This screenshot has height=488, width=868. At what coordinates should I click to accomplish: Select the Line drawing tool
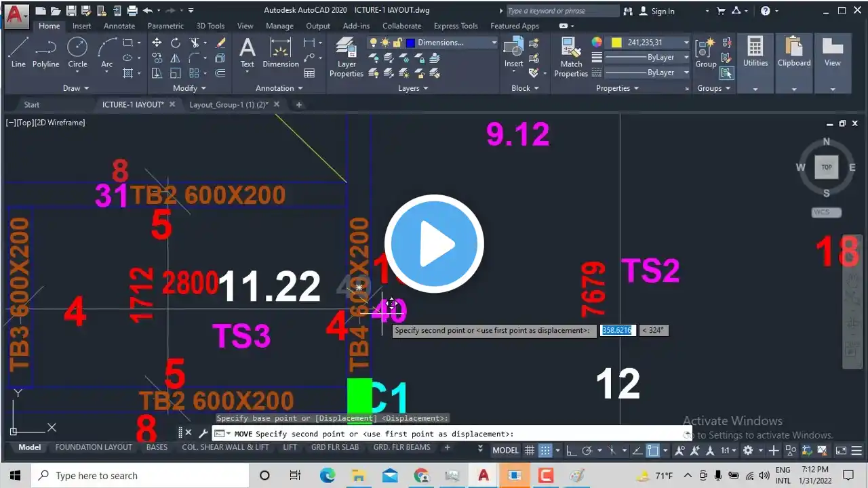pyautogui.click(x=18, y=52)
